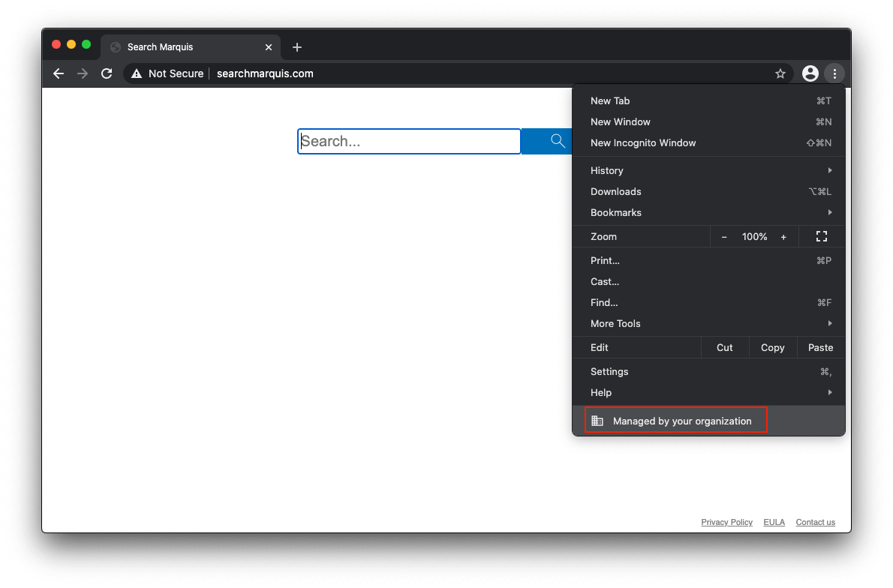Click Copy in the Edit row
Image resolution: width=893 pixels, height=588 pixels.
[772, 348]
